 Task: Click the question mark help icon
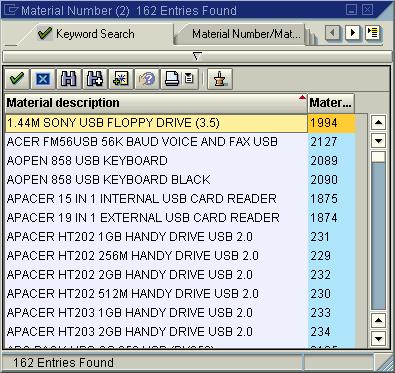[147, 79]
